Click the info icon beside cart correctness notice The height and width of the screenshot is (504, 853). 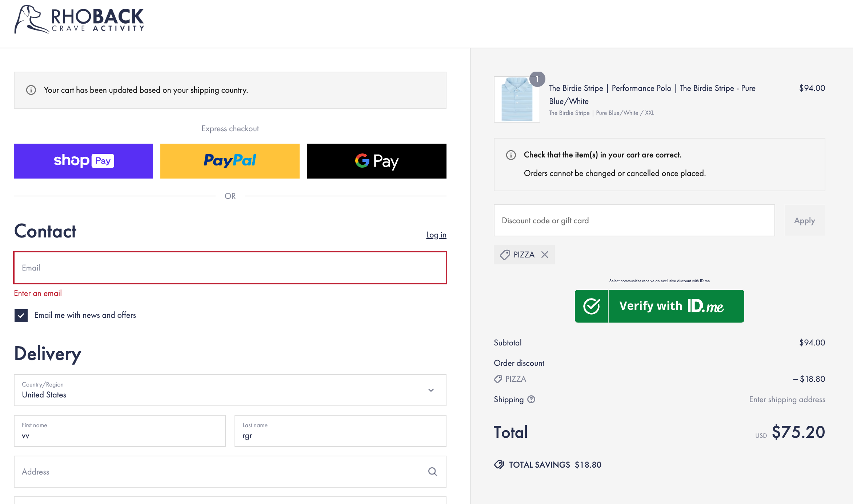pos(510,155)
